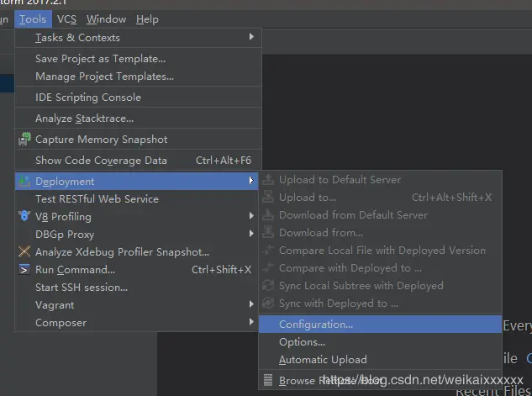
Task: Select Save Project as Template...
Action: (100, 59)
